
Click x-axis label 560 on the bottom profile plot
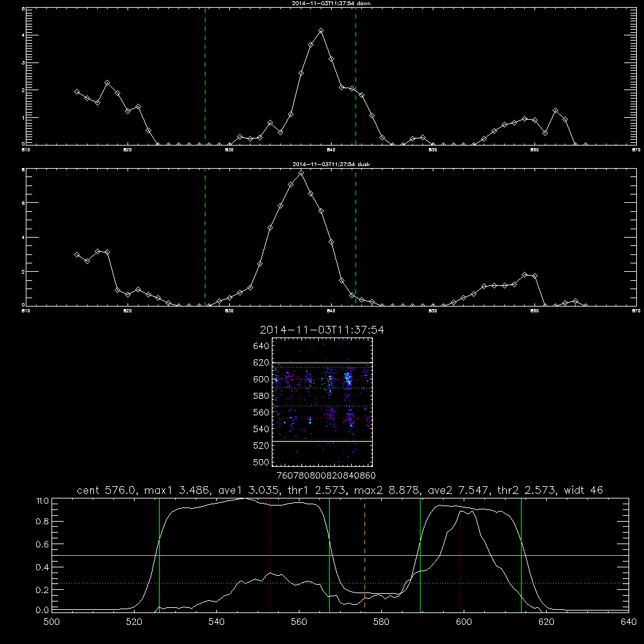coord(299,622)
